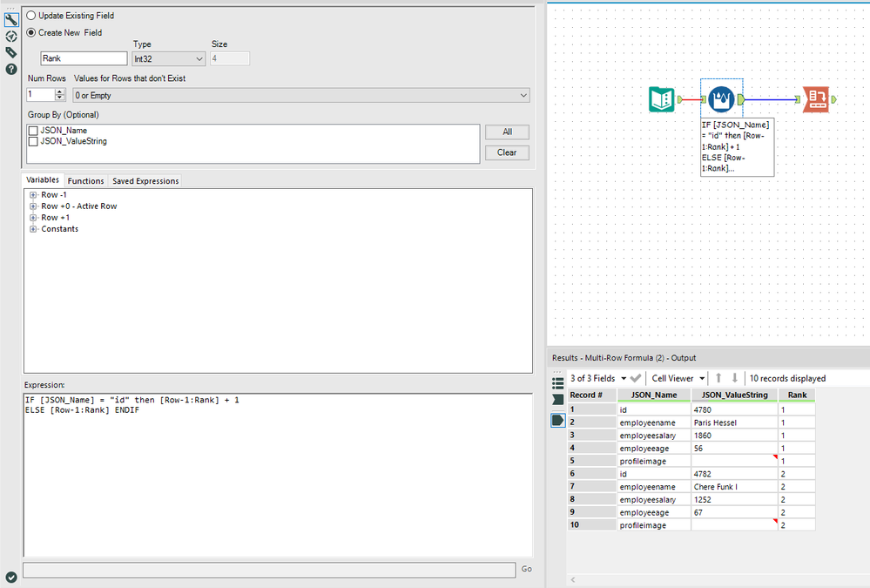Select record row number 5

[x=591, y=461]
